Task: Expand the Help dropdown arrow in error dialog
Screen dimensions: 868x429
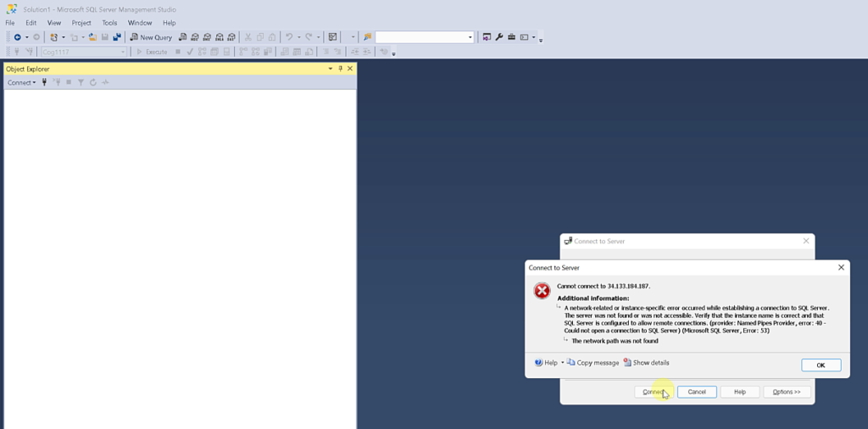Action: (563, 363)
